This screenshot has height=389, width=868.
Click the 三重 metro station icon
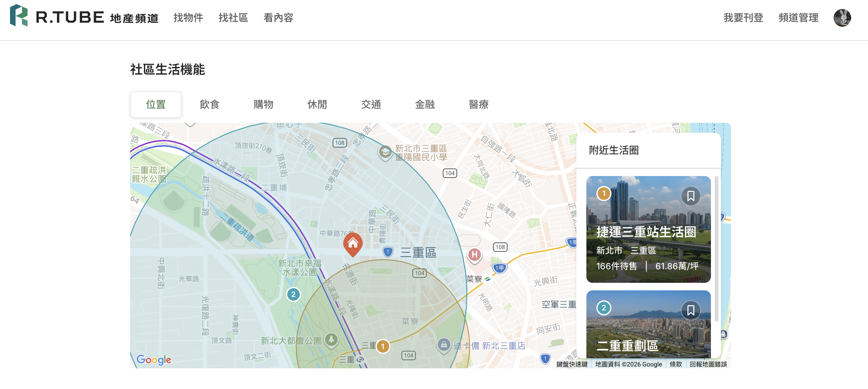pos(360,359)
